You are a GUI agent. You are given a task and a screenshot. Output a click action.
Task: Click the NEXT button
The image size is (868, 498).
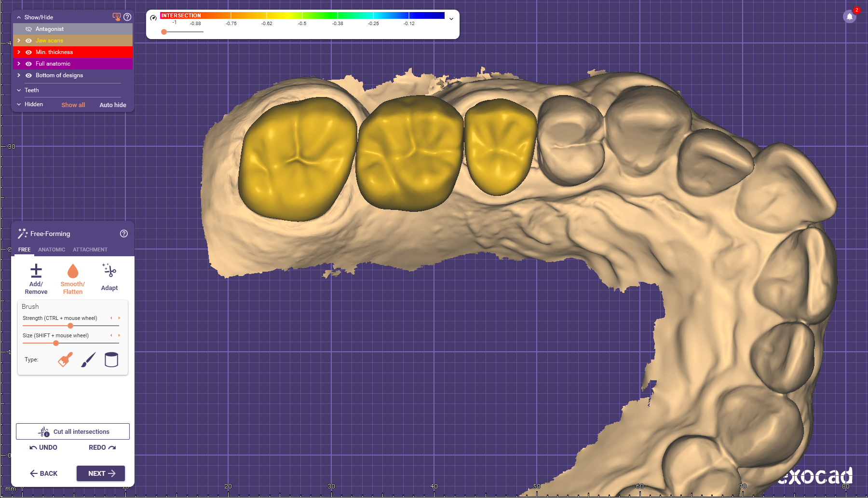point(101,473)
